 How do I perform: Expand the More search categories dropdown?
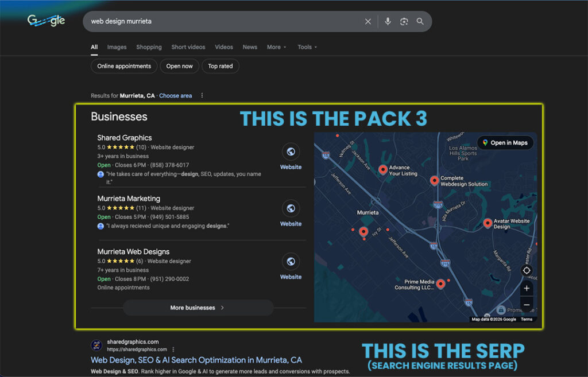[x=276, y=47]
